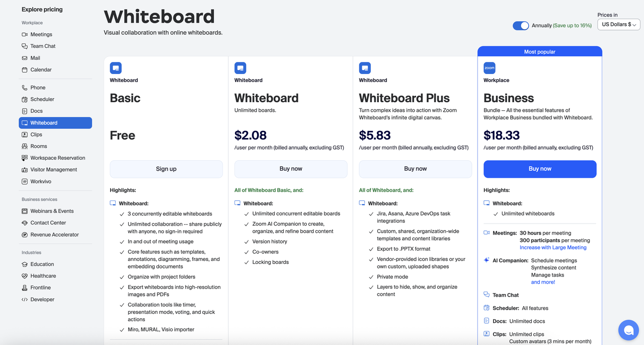Go to Webinars & Events pricing
The height and width of the screenshot is (345, 644).
click(x=52, y=211)
